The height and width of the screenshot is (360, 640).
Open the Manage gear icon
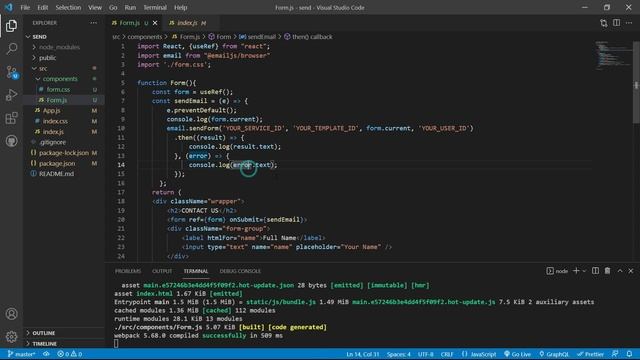click(x=11, y=336)
